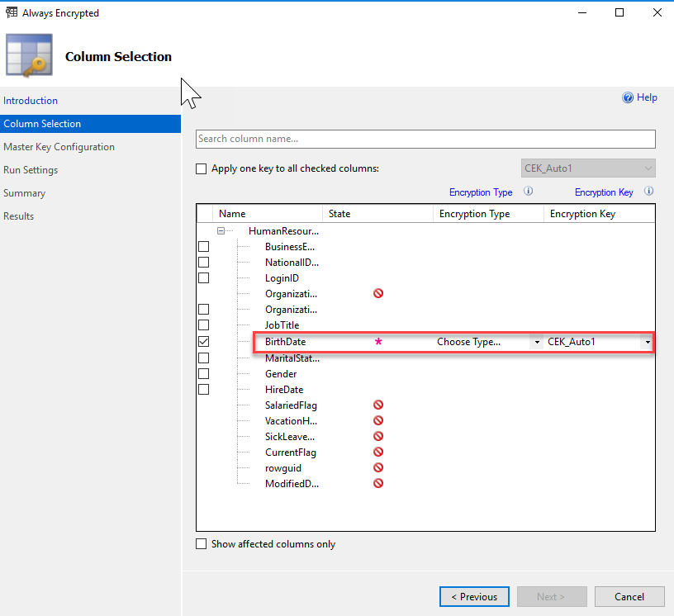
Task: Click the Column Selection table key icon
Action: (29, 55)
